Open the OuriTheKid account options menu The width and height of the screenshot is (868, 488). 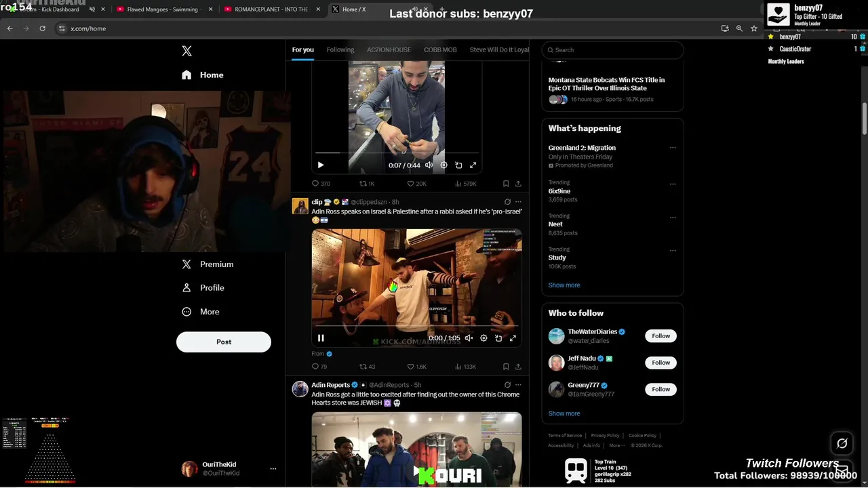click(273, 469)
